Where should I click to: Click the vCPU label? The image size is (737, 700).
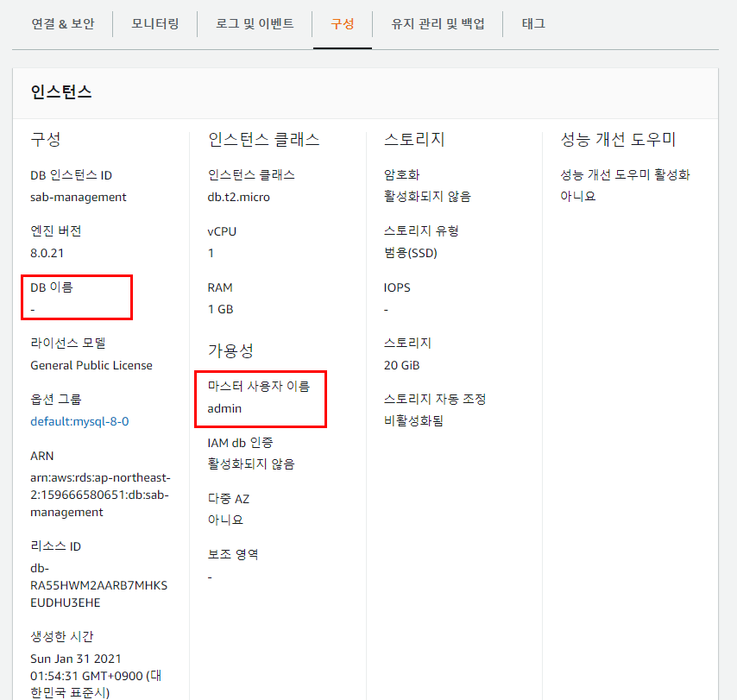[x=222, y=231]
